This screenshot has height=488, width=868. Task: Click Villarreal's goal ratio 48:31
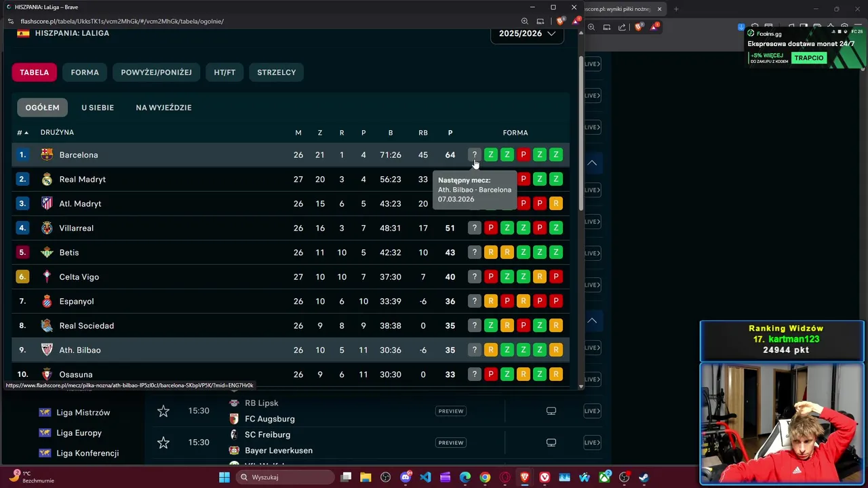coord(391,228)
